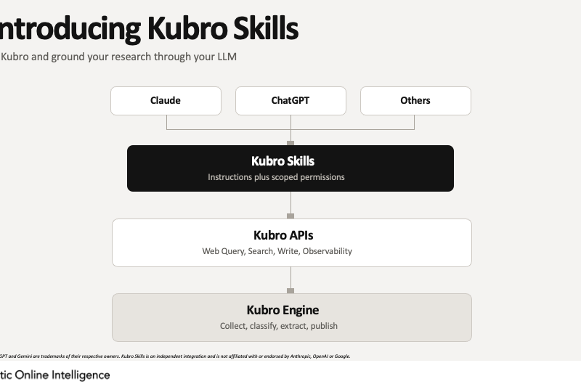
Task: Click the Kubro APIs heading
Action: click(x=283, y=235)
